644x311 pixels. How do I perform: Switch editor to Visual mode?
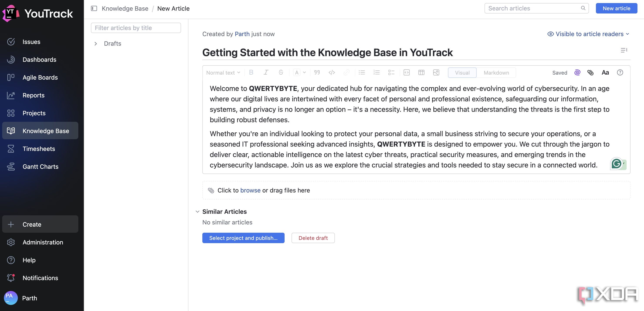click(462, 73)
